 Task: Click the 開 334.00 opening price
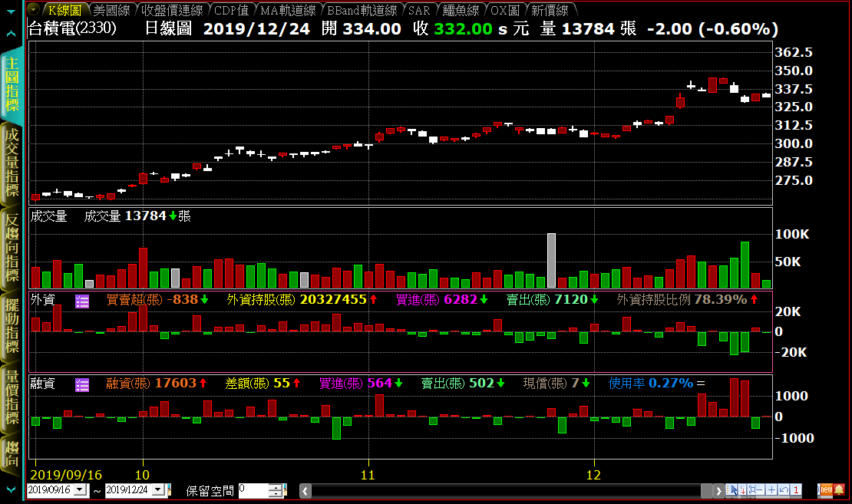pyautogui.click(x=362, y=29)
